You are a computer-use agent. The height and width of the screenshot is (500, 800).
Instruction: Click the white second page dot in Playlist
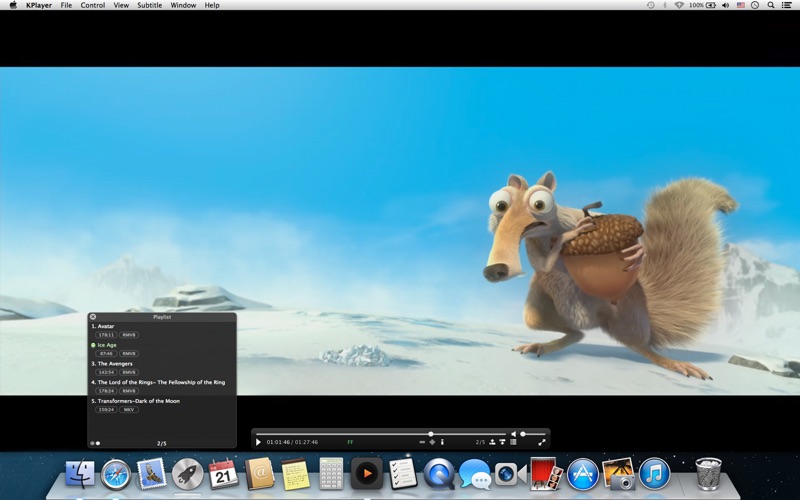tap(98, 443)
